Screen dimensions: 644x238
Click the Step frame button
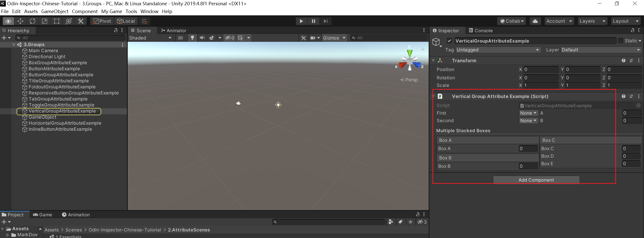(x=325, y=21)
